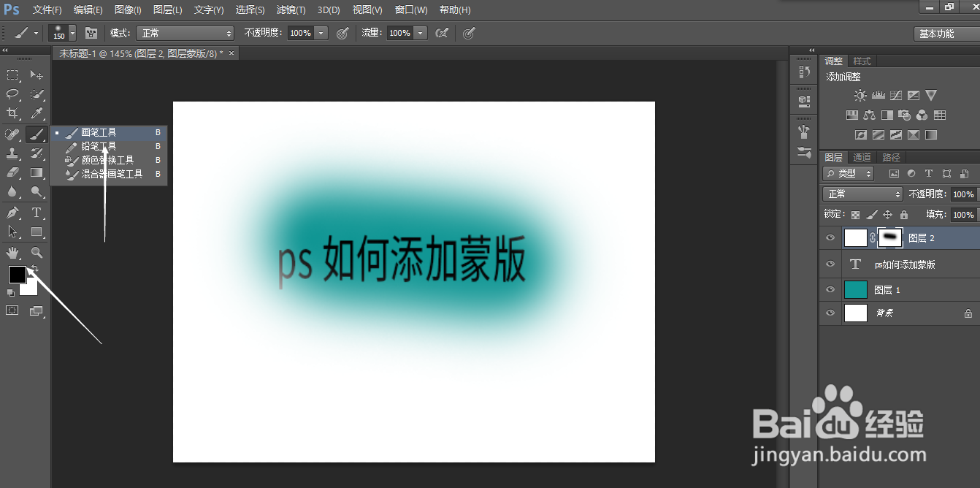The width and height of the screenshot is (980, 488).
Task: Select the Gradient tool
Action: pyautogui.click(x=37, y=172)
